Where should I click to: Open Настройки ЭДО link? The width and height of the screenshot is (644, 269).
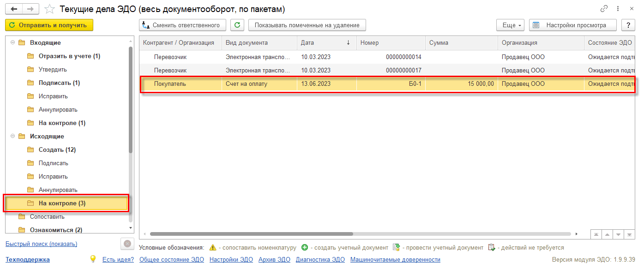231,260
